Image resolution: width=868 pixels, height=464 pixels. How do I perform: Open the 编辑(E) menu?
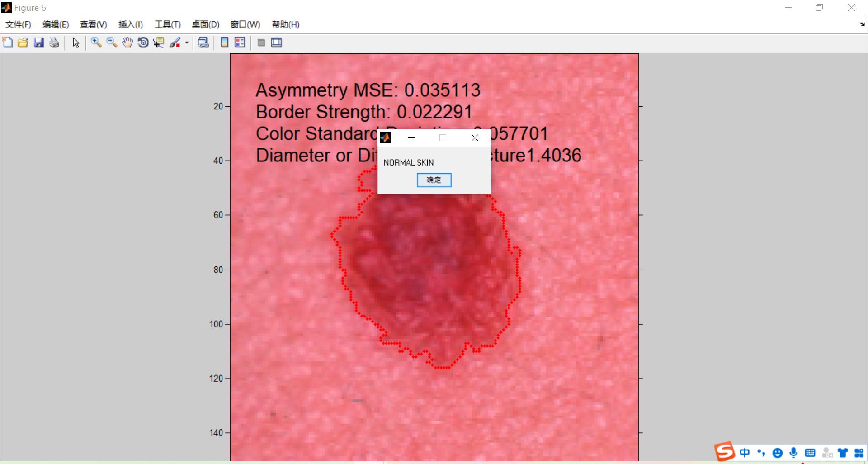click(56, 24)
